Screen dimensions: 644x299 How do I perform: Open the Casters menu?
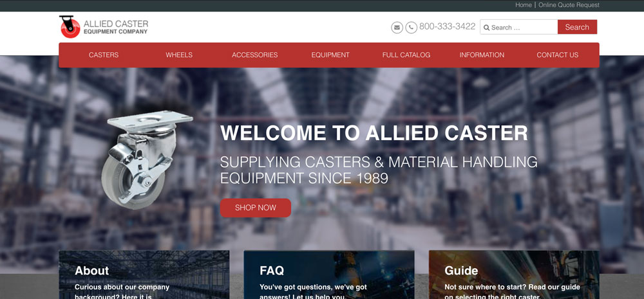[x=104, y=55]
